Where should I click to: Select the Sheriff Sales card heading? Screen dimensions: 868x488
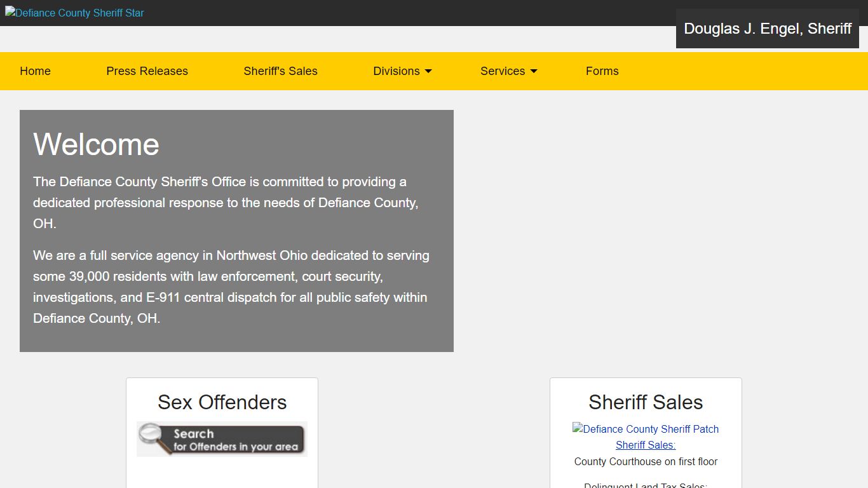[646, 402]
